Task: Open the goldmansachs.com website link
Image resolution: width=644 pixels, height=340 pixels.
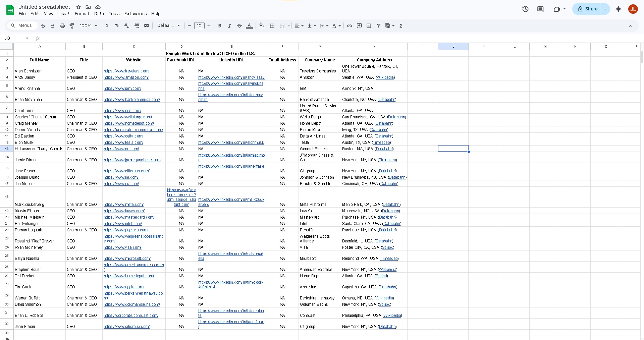Action: [132, 304]
